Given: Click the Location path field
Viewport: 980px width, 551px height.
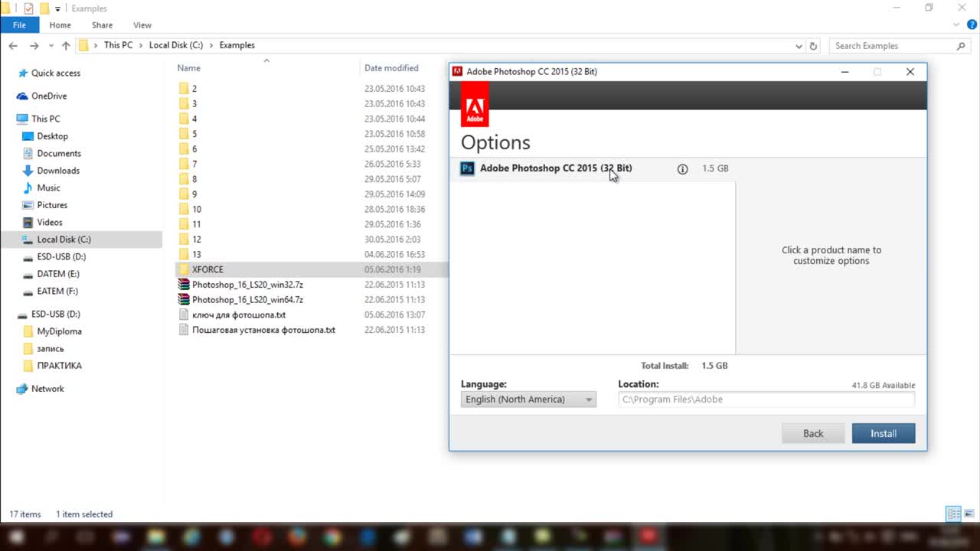Looking at the screenshot, I should tap(766, 399).
